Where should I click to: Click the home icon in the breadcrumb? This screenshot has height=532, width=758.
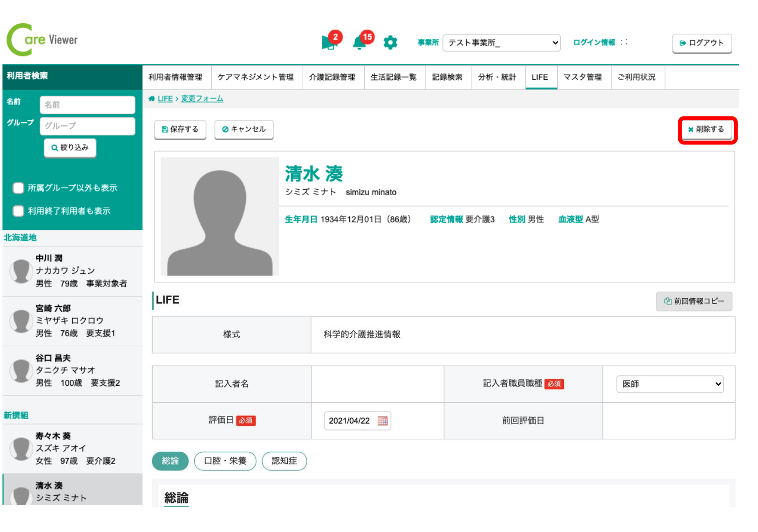[152, 99]
